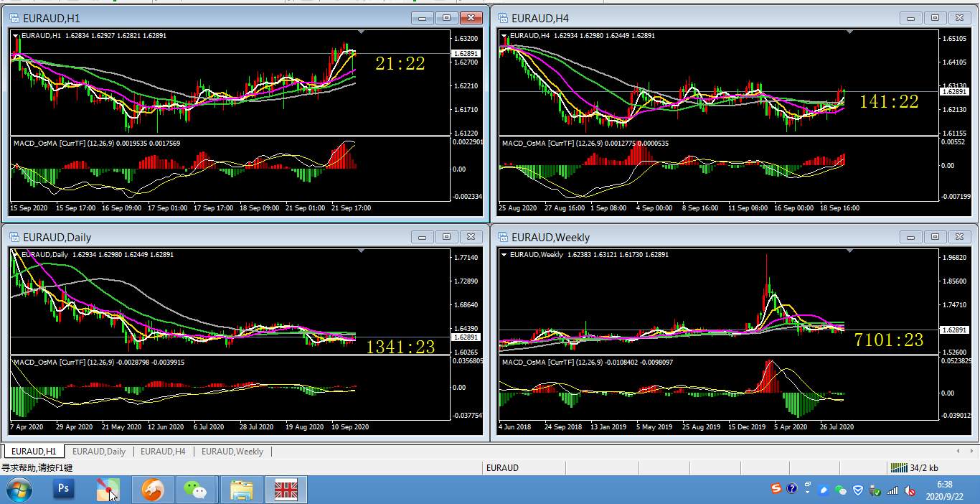Restore the EURAUD,Weekly chart window size

pyautogui.click(x=935, y=237)
